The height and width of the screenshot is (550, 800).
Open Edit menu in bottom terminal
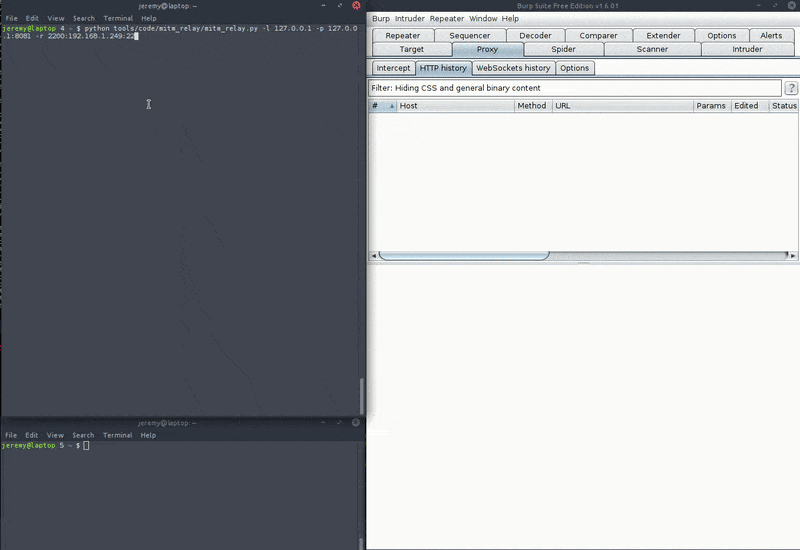pyautogui.click(x=32, y=435)
